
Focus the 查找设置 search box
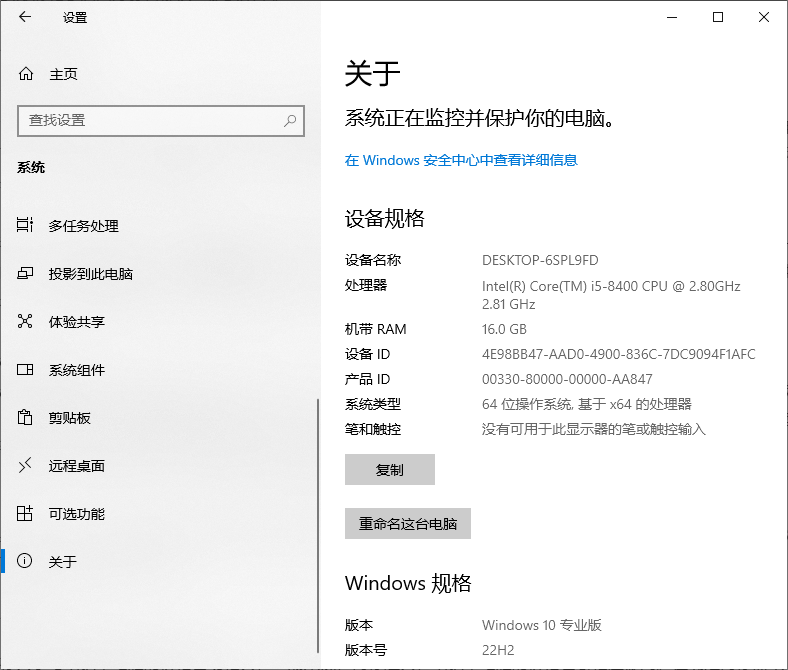161,121
